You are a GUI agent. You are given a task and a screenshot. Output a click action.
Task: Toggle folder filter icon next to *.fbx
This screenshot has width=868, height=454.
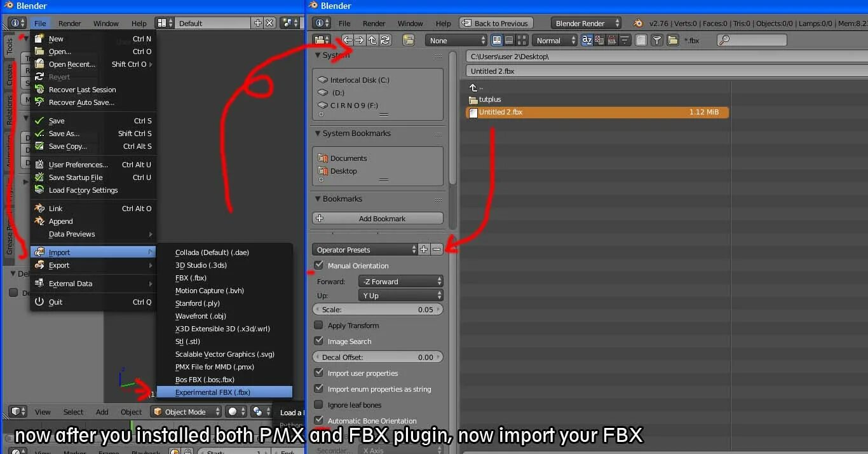point(674,40)
